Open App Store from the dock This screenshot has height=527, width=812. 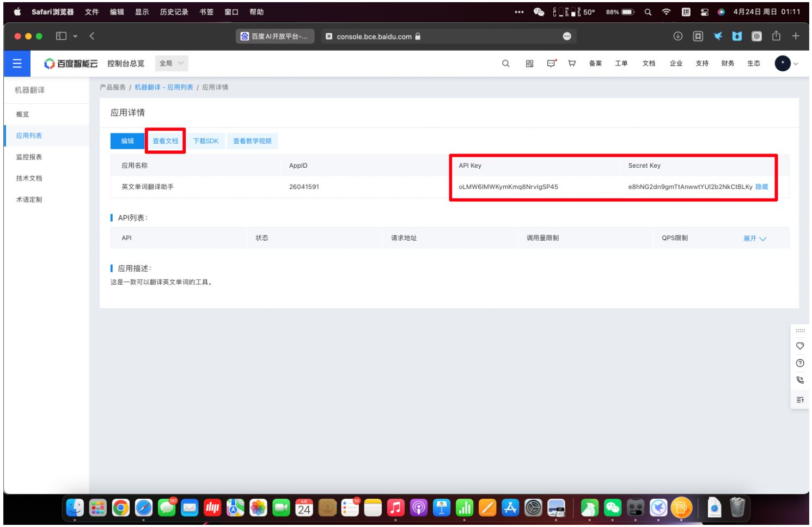click(510, 508)
